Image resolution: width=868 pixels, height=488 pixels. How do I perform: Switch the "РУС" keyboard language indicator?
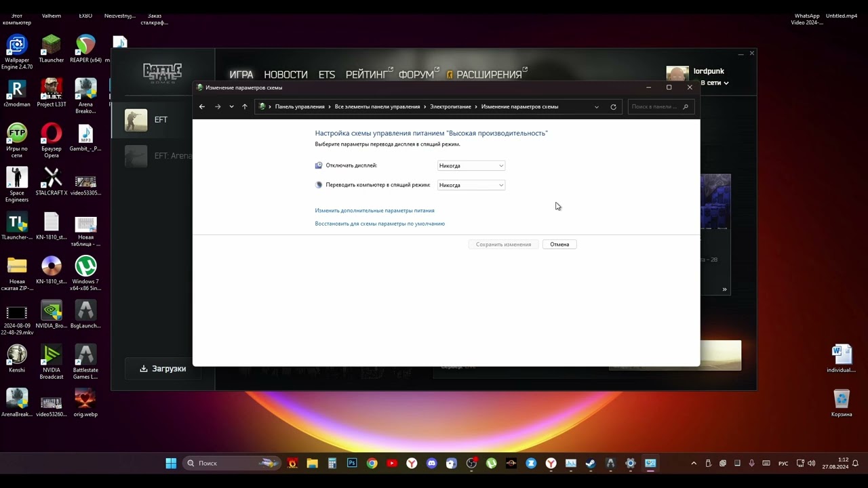pyautogui.click(x=783, y=464)
